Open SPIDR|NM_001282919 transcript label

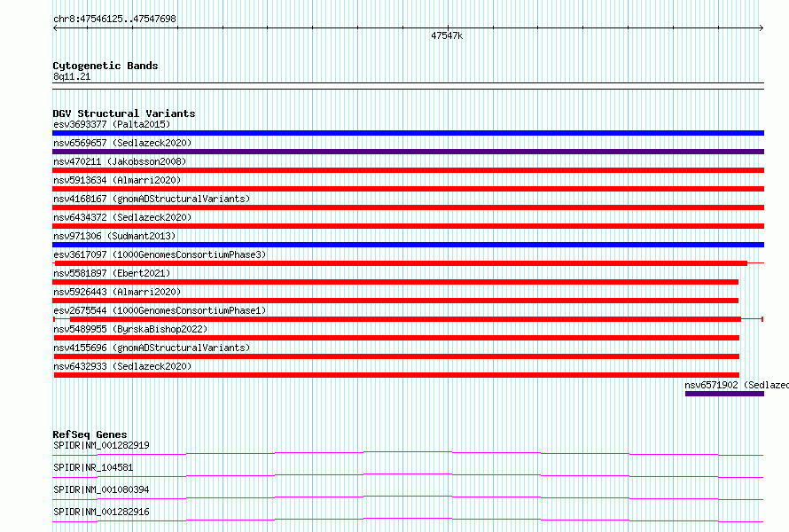(x=101, y=445)
